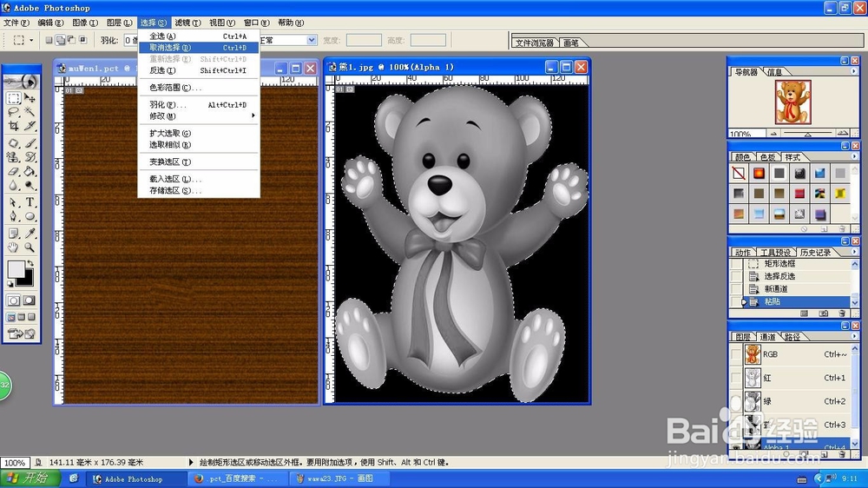Set history brush source at 选择反选
The image size is (868, 488).
(x=736, y=276)
